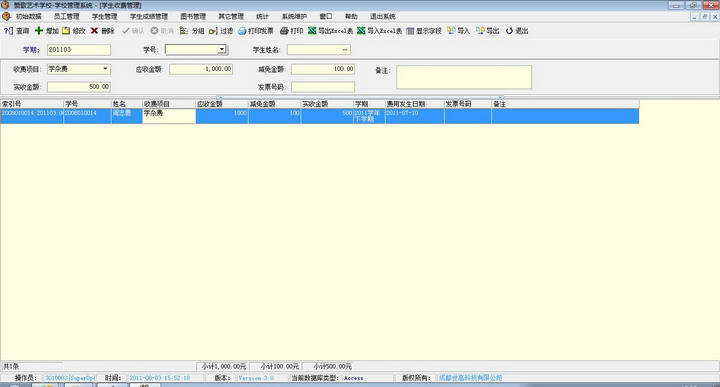This screenshot has height=387, width=720.
Task: Click the 显示字段 show fields icon
Action: [x=410, y=31]
